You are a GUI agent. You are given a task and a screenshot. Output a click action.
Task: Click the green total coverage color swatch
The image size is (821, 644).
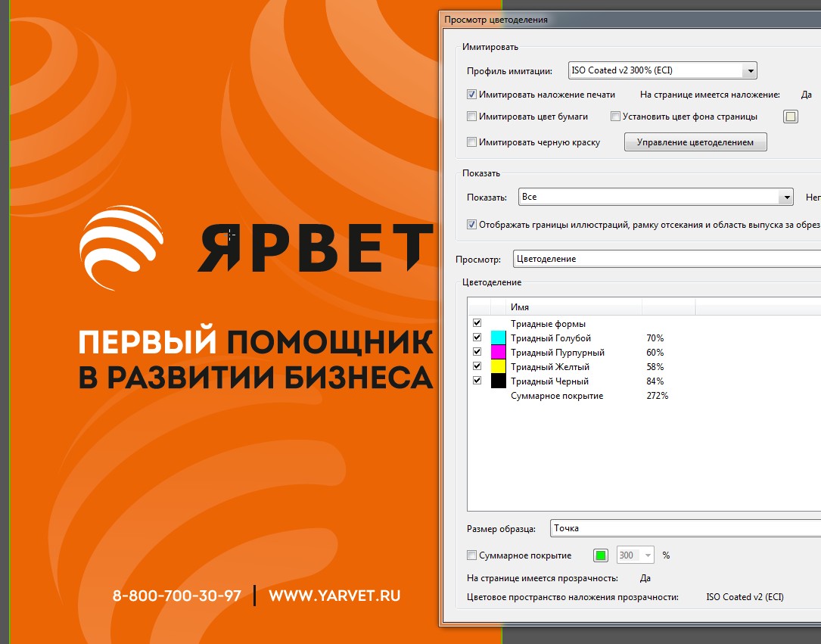[x=601, y=555]
